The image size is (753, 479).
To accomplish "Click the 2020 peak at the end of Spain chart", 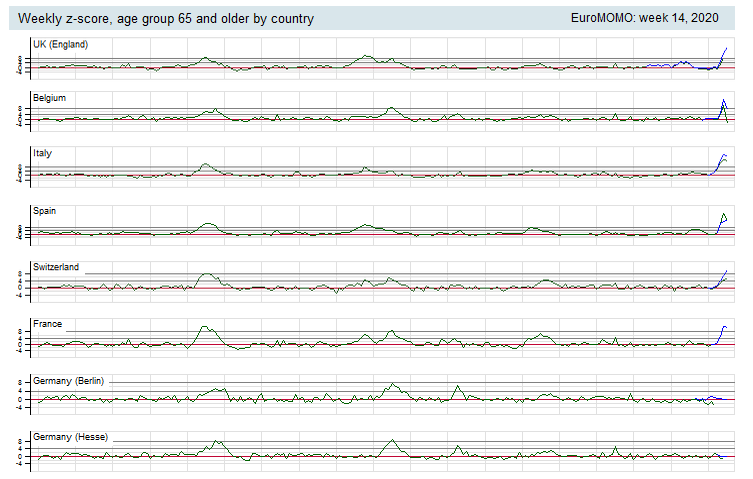I will tap(723, 215).
